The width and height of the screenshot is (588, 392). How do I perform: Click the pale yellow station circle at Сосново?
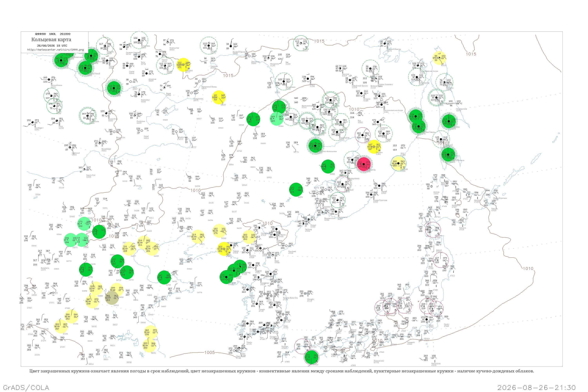(398, 163)
